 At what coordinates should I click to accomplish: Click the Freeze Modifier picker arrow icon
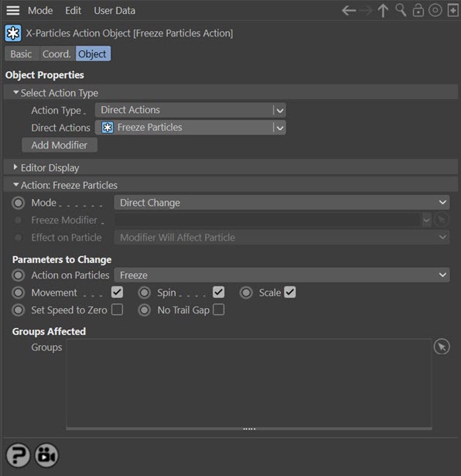click(442, 220)
